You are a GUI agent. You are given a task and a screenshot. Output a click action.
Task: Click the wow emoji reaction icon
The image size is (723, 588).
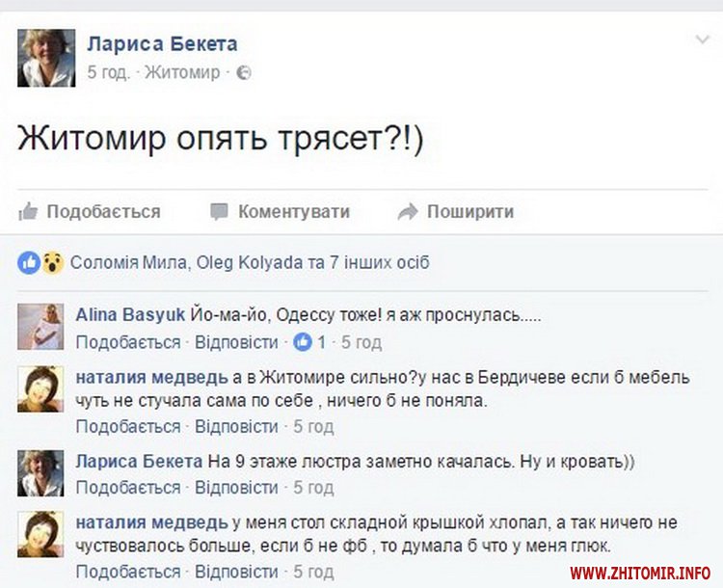[x=52, y=262]
